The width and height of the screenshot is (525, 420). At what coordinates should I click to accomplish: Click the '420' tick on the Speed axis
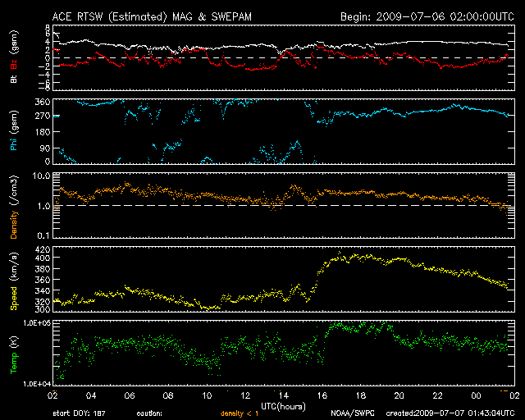pos(43,249)
